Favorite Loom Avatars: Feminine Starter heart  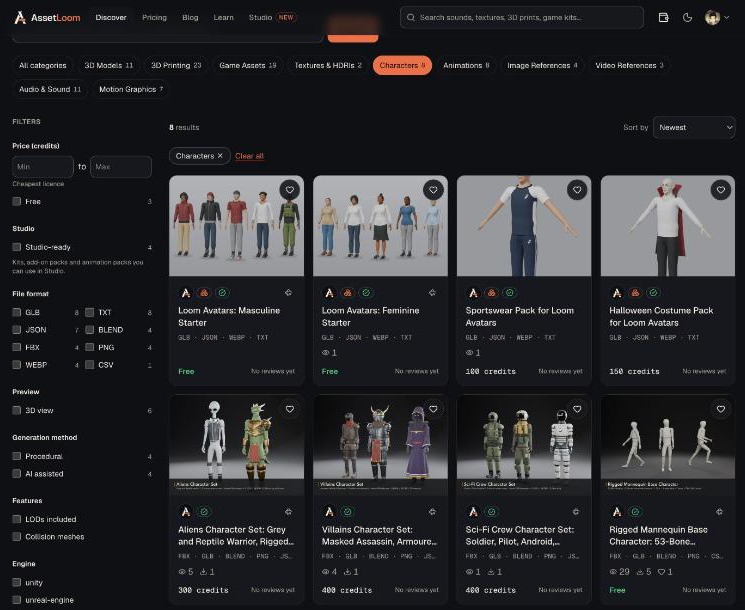click(x=433, y=190)
